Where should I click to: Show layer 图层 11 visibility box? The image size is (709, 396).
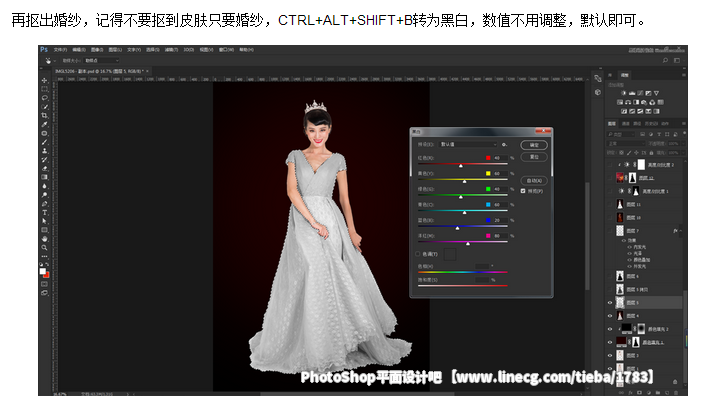click(x=610, y=204)
